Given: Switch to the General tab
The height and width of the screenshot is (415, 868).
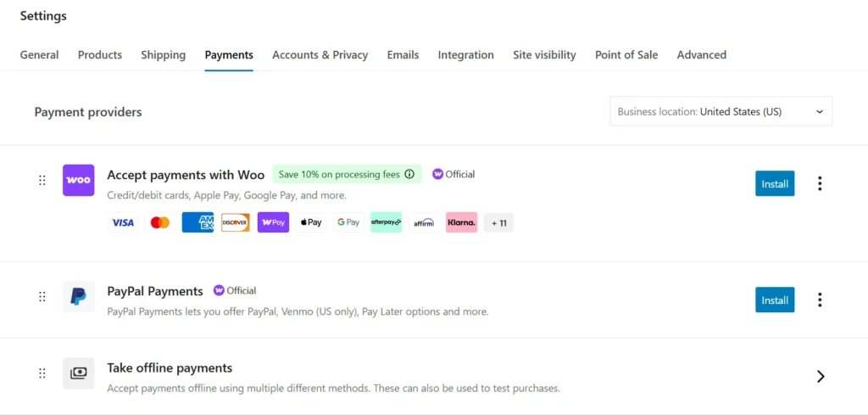Looking at the screenshot, I should [x=39, y=55].
